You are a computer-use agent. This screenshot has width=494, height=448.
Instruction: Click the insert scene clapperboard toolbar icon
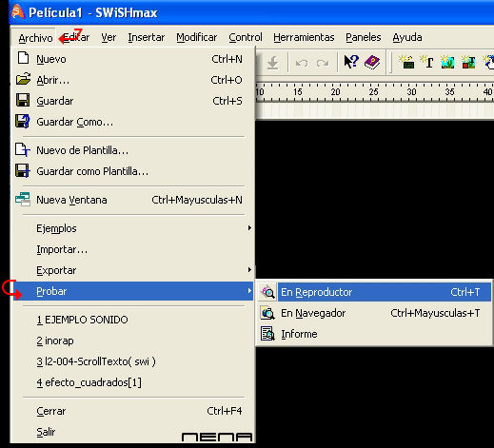406,62
